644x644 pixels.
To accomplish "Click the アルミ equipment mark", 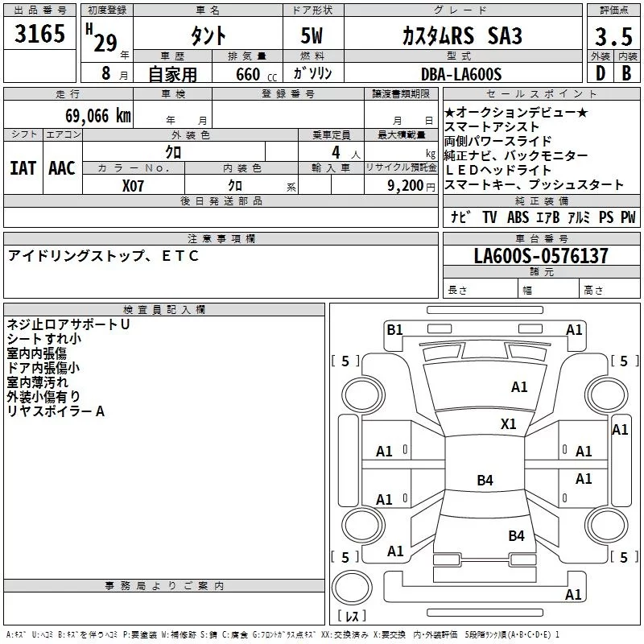I will click(x=579, y=217).
